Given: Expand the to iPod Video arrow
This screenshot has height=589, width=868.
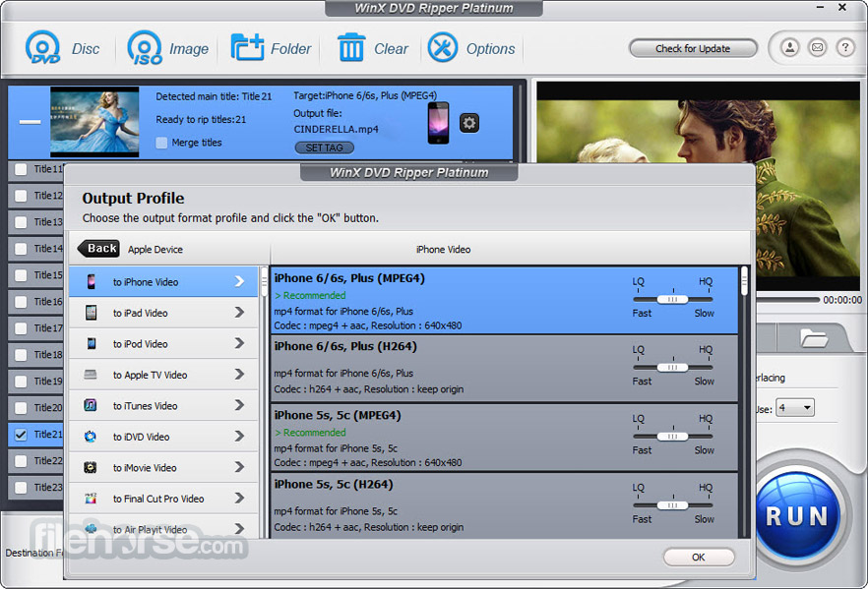Looking at the screenshot, I should tap(239, 343).
